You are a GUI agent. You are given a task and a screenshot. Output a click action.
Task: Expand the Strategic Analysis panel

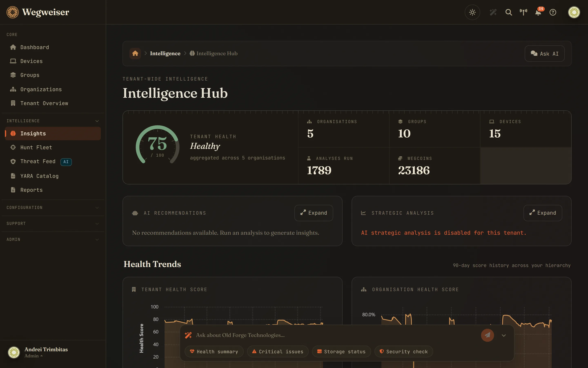coord(542,213)
